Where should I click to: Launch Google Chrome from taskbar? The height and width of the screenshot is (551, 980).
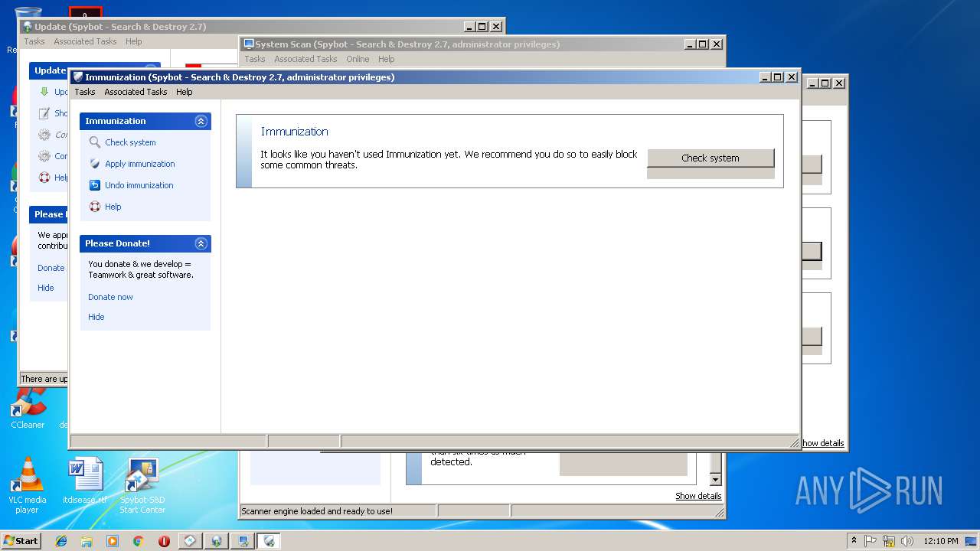138,541
